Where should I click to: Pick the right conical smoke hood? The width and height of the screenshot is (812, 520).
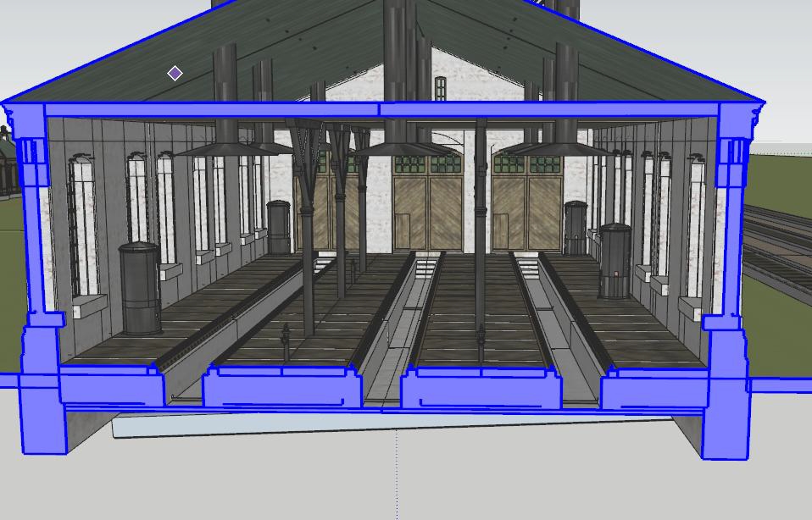coord(557,149)
